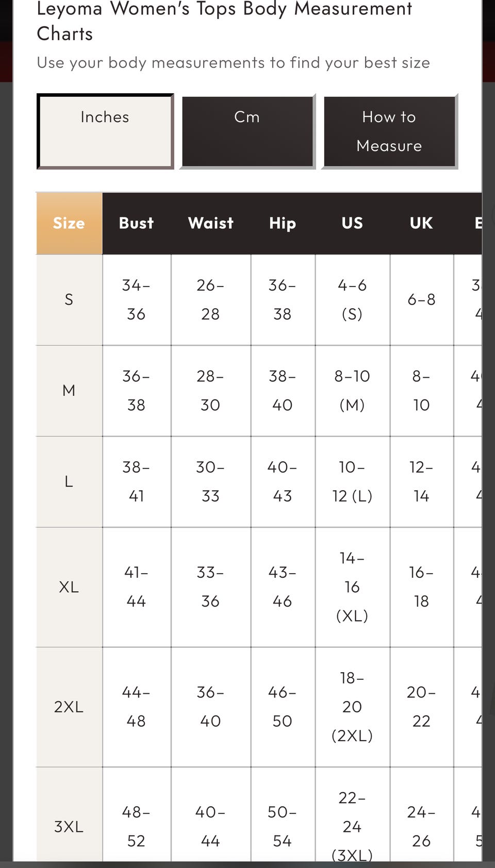Image resolution: width=495 pixels, height=868 pixels.
Task: Select the 2XL size row label
Action: pyautogui.click(x=69, y=707)
